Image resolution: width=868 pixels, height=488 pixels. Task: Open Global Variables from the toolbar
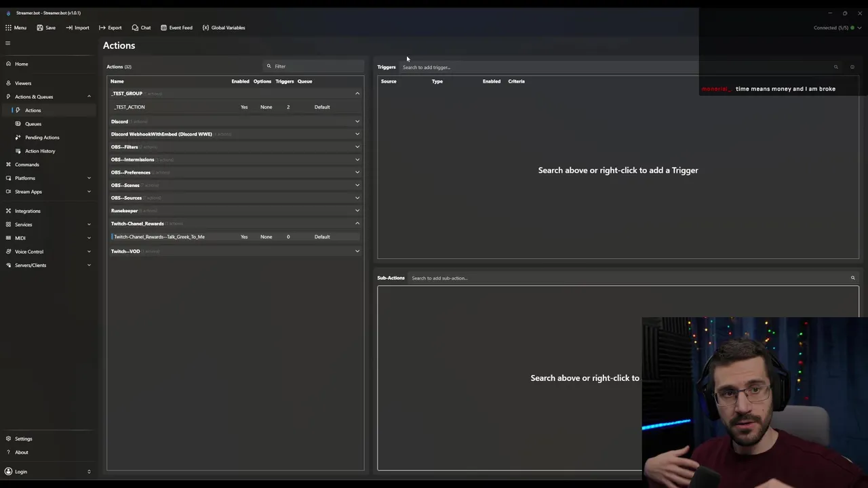[x=224, y=28]
